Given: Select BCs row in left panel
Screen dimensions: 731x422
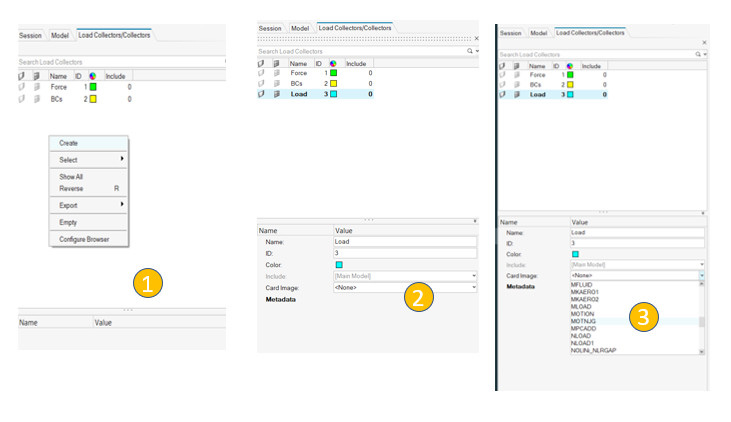Looking at the screenshot, I should tap(76, 99).
